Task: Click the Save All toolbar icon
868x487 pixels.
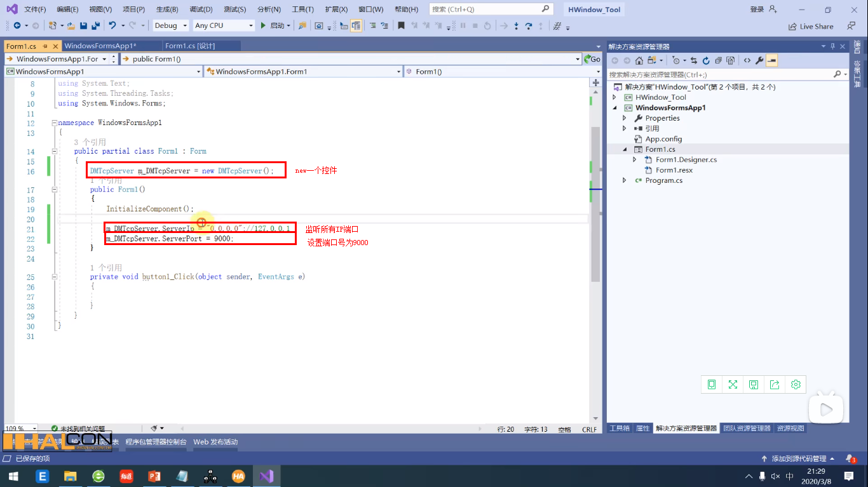Action: point(97,26)
